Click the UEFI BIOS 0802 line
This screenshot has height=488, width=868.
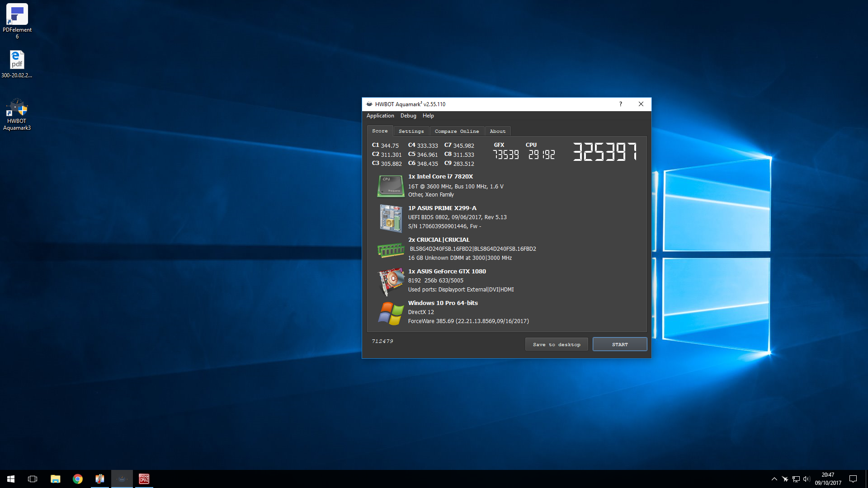[x=457, y=217]
